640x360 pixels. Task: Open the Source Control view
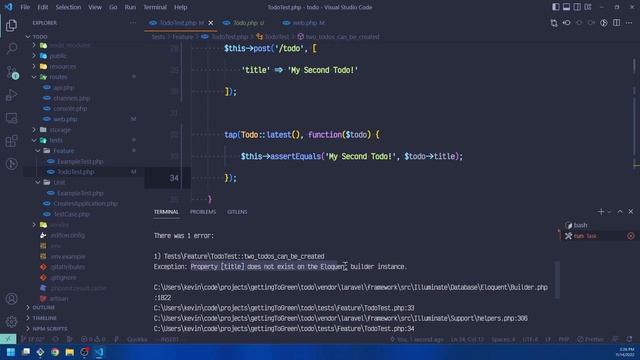11,72
